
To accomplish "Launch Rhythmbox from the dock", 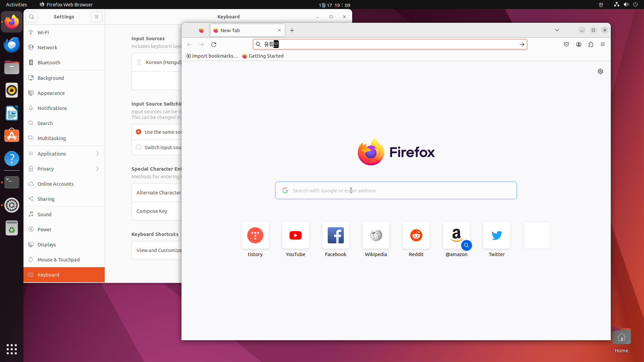I will (12, 90).
